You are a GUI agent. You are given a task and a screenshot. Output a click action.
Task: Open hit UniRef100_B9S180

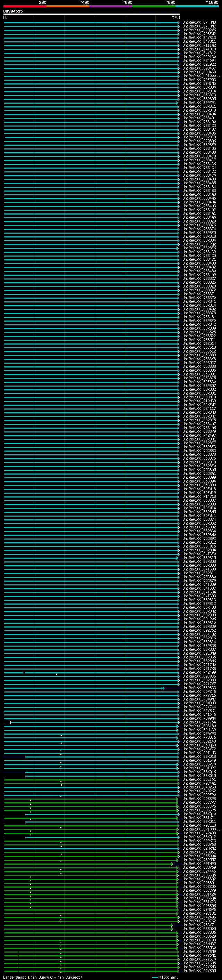coord(199,726)
